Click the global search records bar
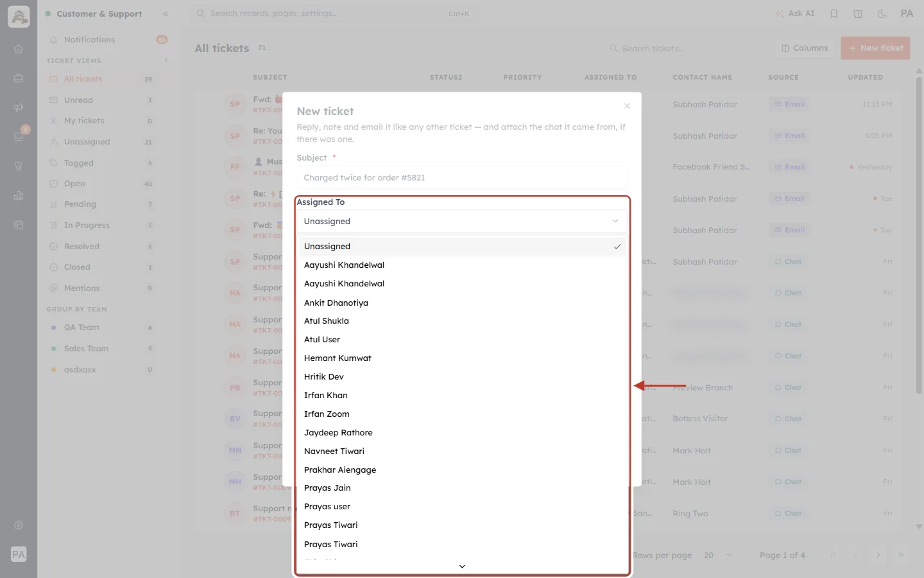Viewport: 924px width, 578px height. (334, 13)
